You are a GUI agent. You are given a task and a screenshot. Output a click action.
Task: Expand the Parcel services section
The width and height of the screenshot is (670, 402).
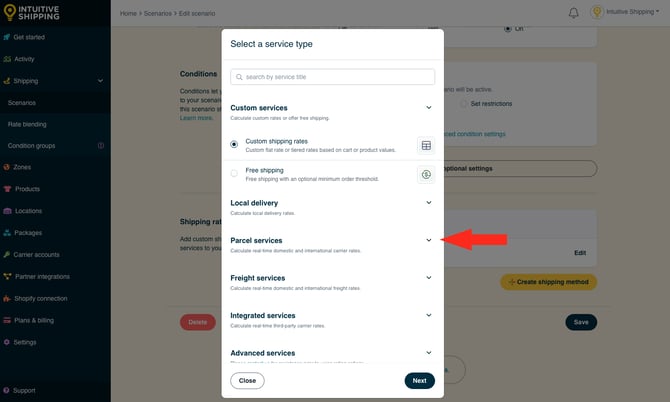[429, 240]
